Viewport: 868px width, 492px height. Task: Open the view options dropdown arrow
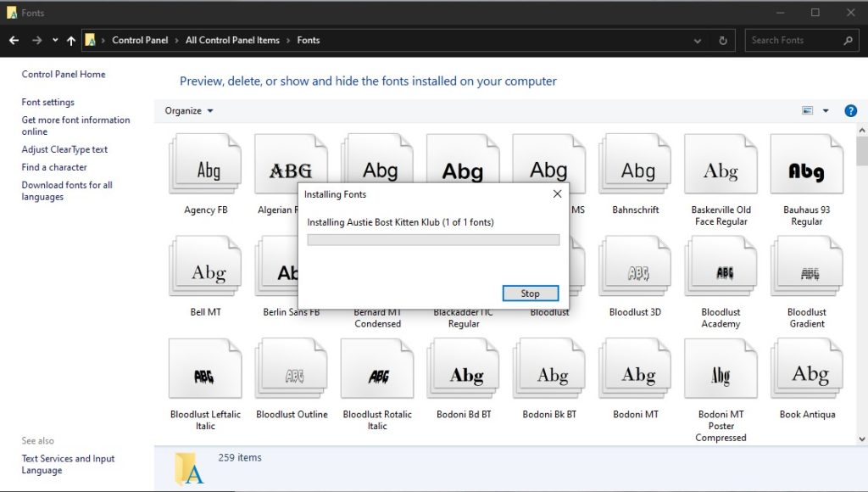coord(826,110)
